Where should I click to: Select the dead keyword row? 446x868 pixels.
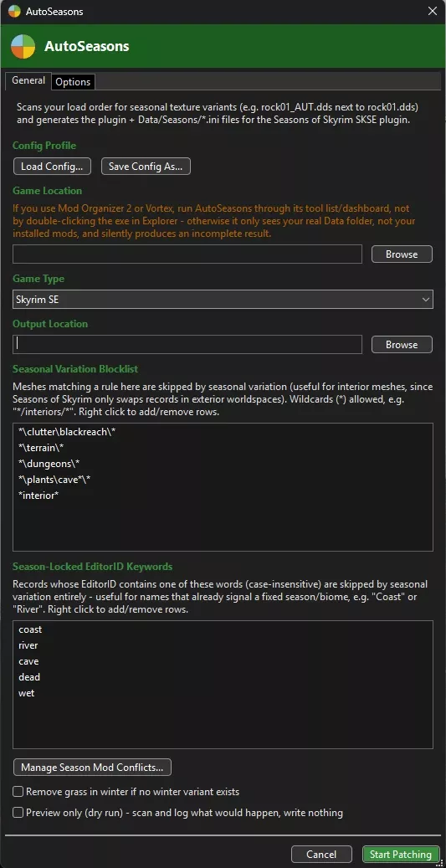[223, 677]
